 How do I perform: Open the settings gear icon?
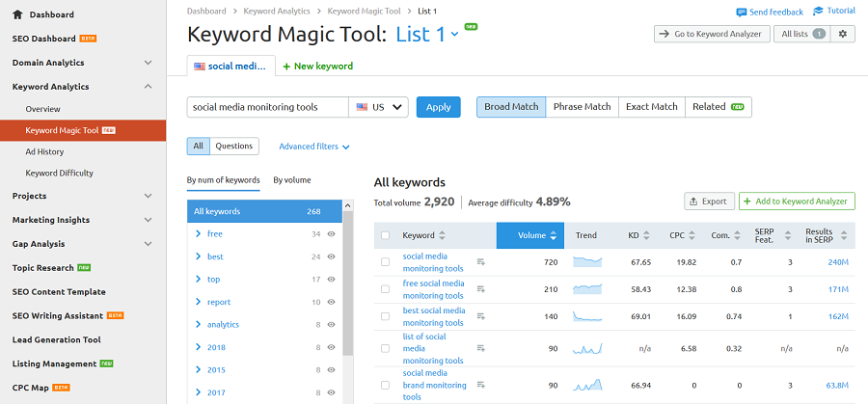(843, 34)
